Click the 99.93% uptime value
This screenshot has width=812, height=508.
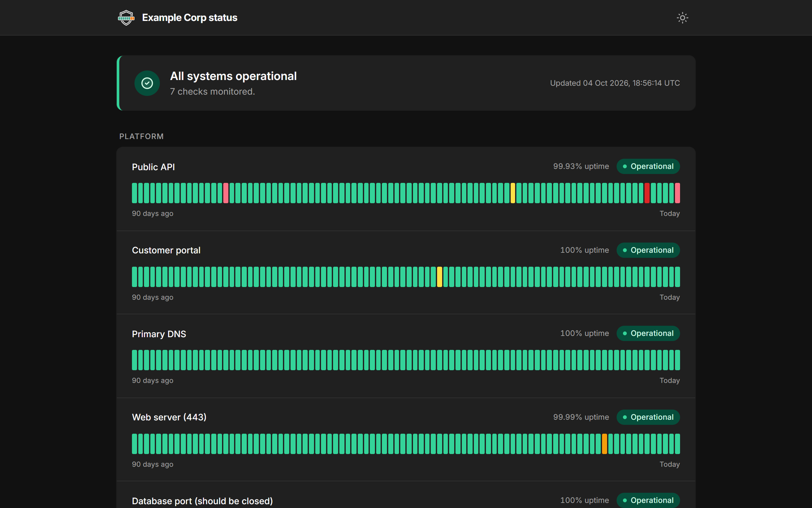tap(581, 166)
